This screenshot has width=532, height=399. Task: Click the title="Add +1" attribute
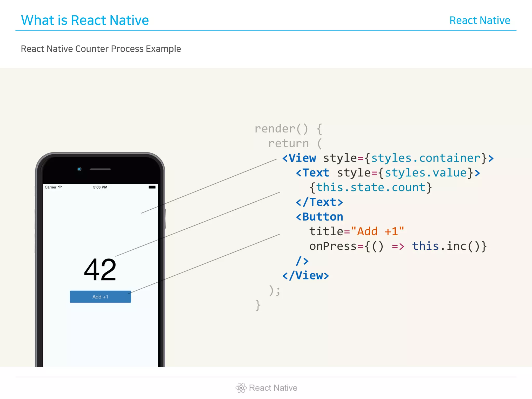[x=357, y=231]
